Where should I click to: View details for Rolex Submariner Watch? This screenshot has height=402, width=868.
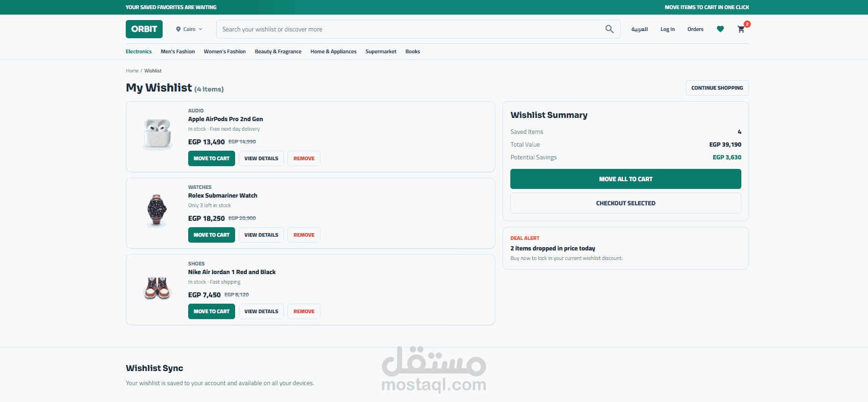[x=261, y=235]
